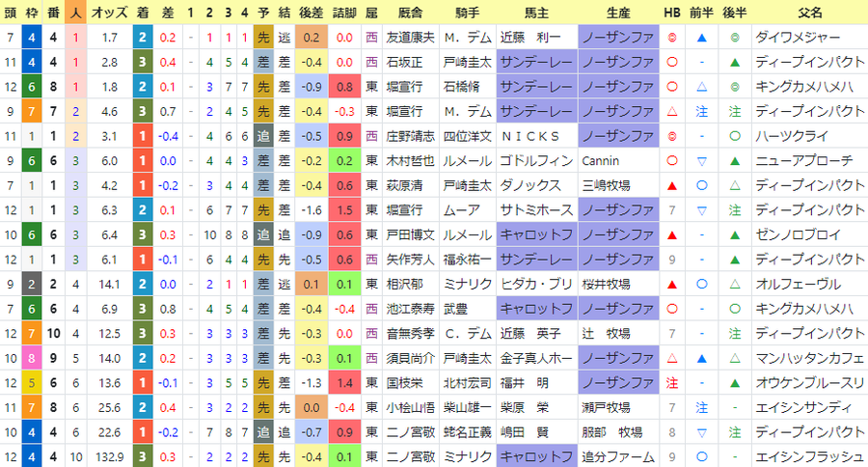Click jockey name 石橋脩

461,87
